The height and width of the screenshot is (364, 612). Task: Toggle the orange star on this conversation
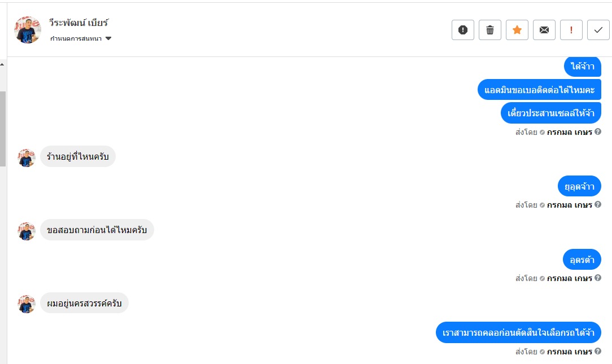[517, 30]
